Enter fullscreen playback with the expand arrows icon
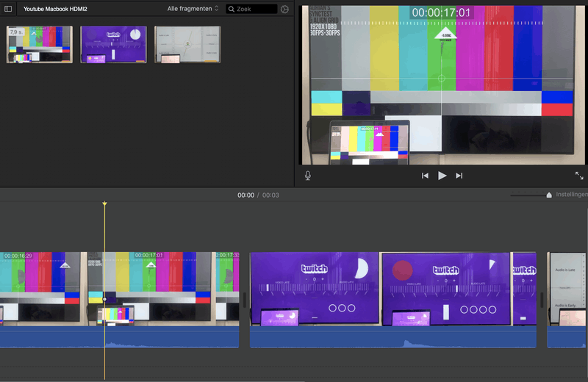Viewport: 588px width, 382px height. [579, 176]
